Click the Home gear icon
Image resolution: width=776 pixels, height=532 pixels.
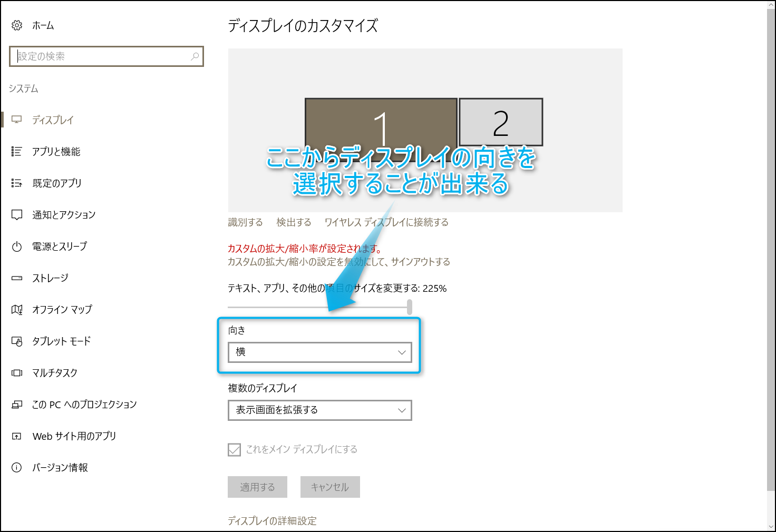point(17,25)
